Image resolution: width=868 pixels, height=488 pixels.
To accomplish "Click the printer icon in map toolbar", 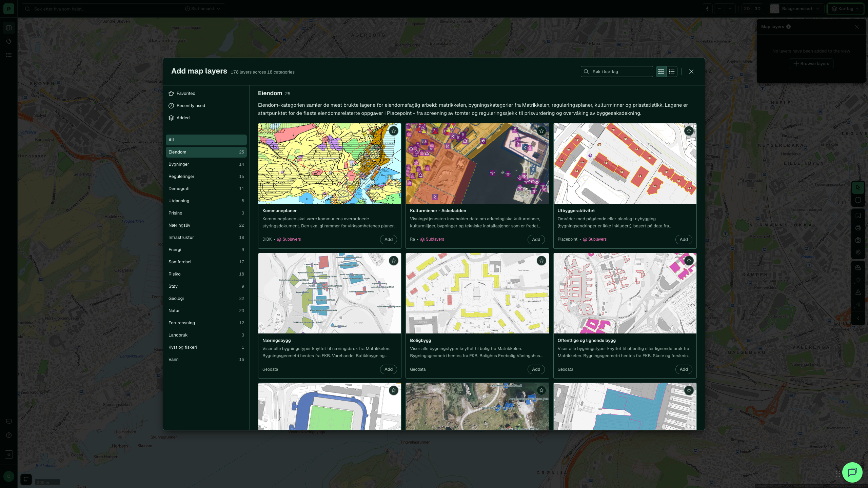I will (x=858, y=228).
